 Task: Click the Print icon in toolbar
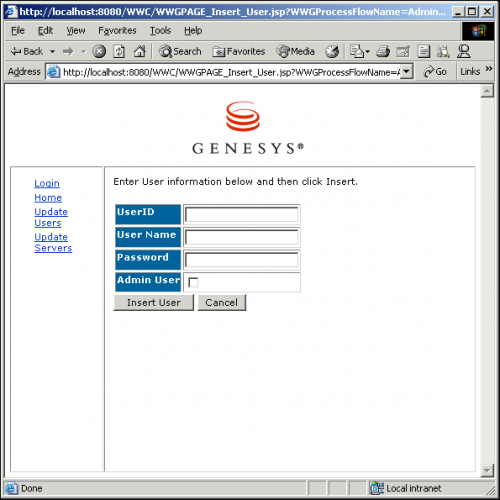coord(383,51)
